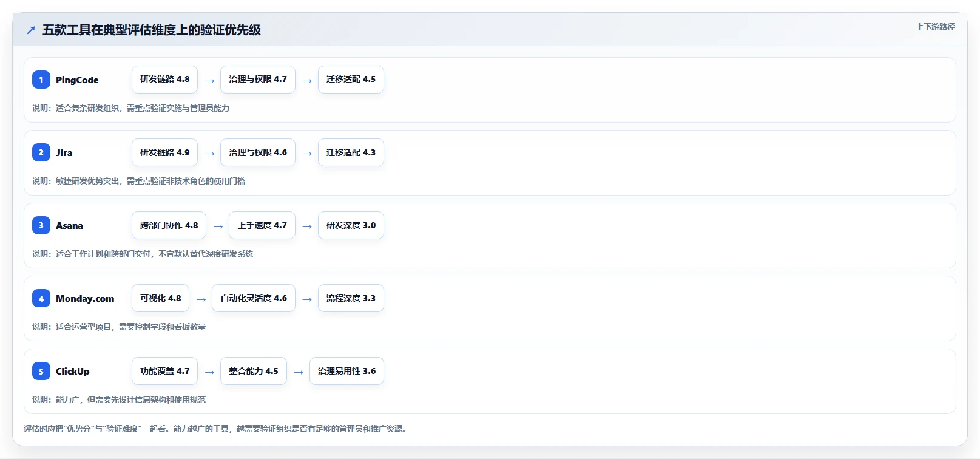This screenshot has height=459, width=980.
Task: Click the ClickUp tool name
Action: [72, 371]
